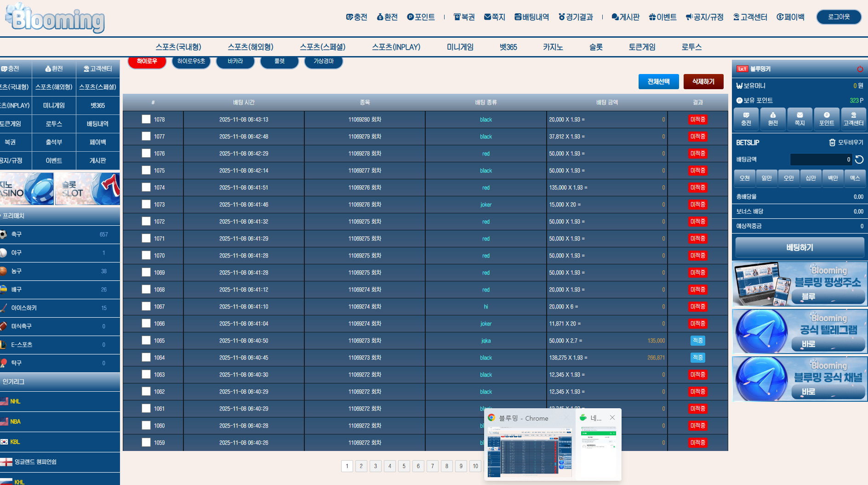Image resolution: width=868 pixels, height=485 pixels.
Task: Tick the checkbox for bet row 1073
Action: pos(146,204)
